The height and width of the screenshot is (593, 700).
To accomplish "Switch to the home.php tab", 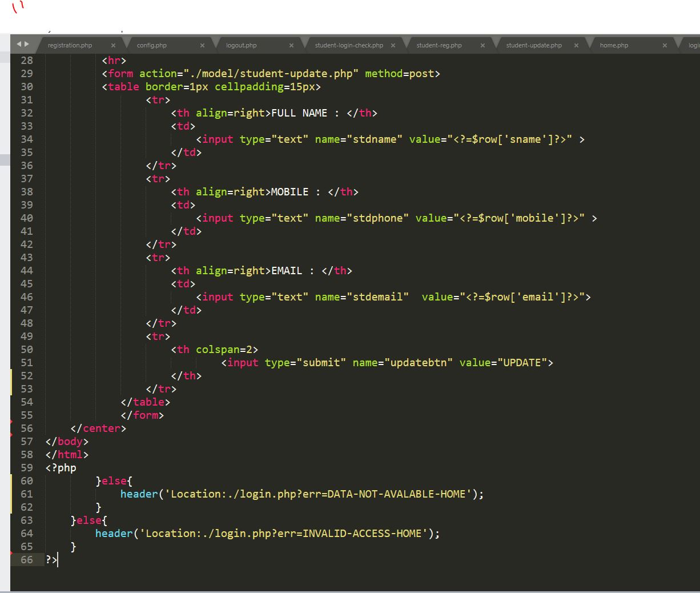I will (614, 45).
